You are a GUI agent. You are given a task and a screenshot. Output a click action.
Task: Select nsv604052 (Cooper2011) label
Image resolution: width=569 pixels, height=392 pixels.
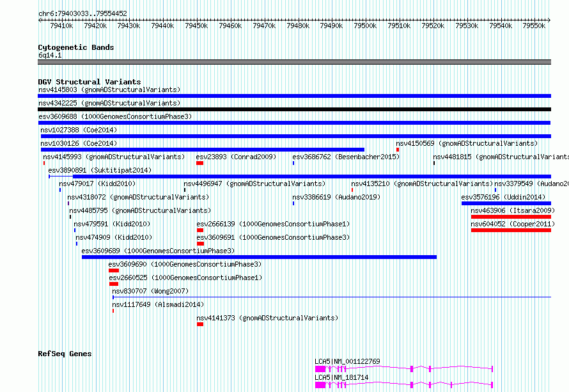click(x=513, y=224)
